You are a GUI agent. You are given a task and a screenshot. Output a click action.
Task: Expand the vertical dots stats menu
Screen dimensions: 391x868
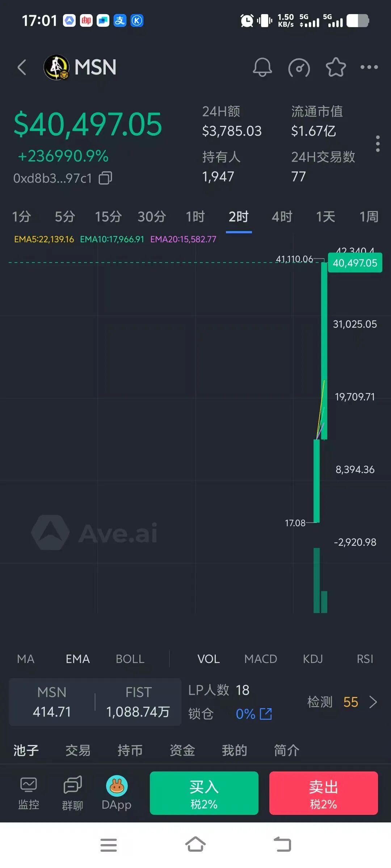point(378,144)
